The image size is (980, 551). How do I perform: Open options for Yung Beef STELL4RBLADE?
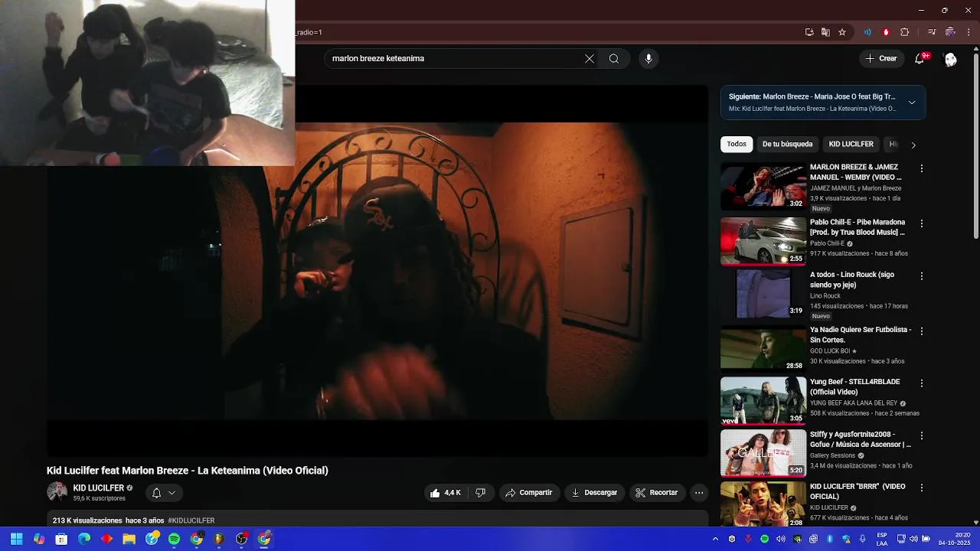click(x=922, y=383)
